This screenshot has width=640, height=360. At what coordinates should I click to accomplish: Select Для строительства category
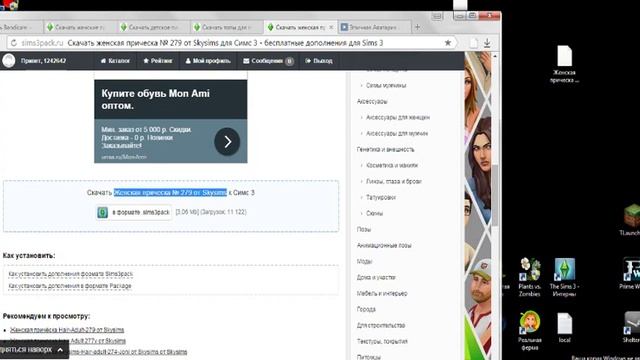(381, 325)
